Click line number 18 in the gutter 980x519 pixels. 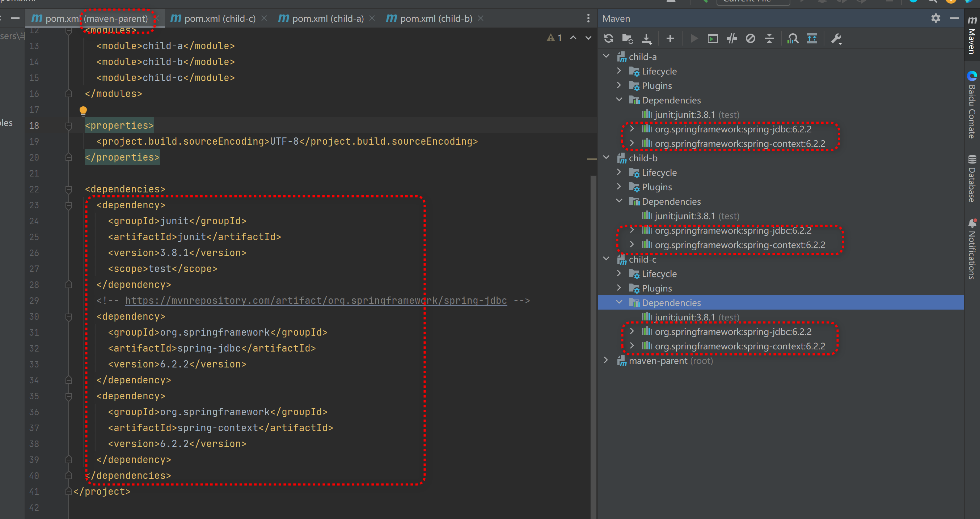pos(34,126)
